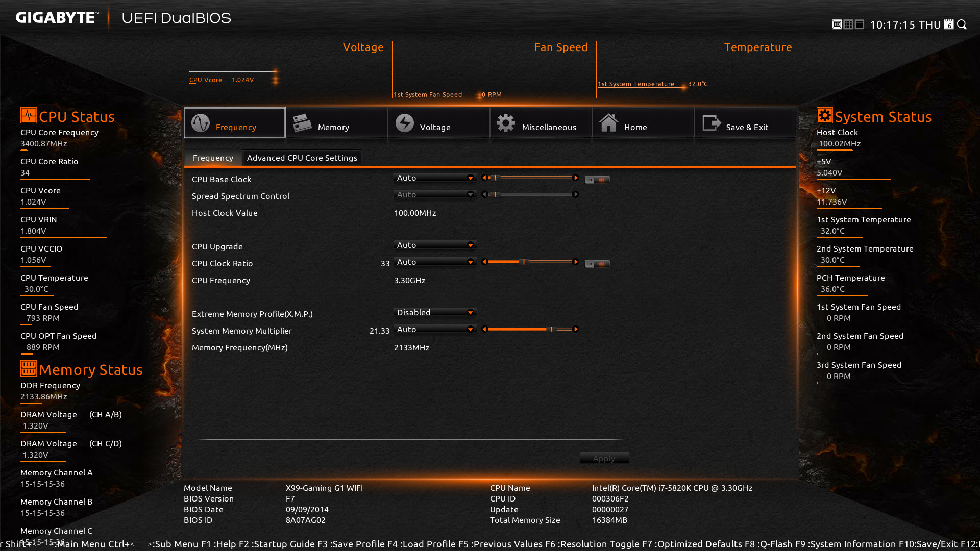Click the 1st System Fan Speed graph label
Image resolution: width=980 pixels, height=551 pixels.
(x=428, y=94)
